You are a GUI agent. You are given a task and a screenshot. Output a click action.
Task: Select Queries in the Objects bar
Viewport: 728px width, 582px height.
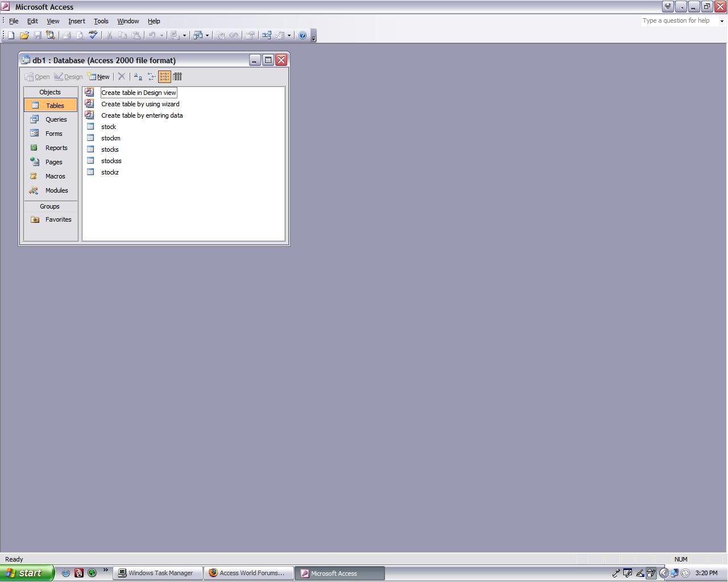coord(51,119)
